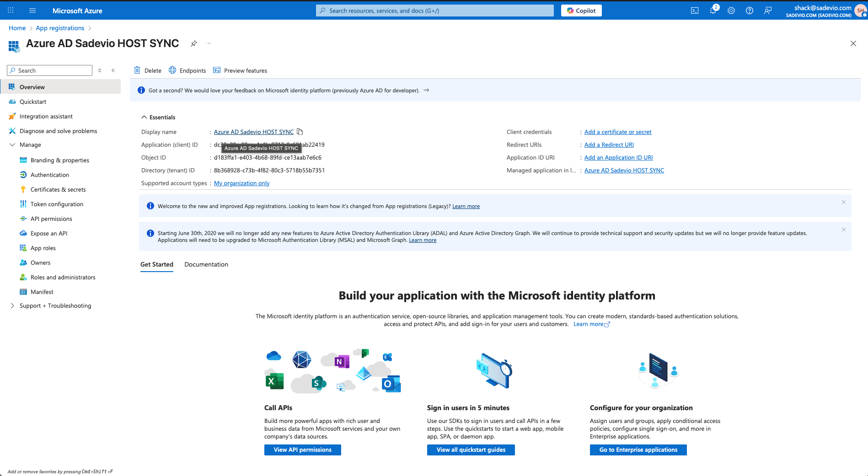This screenshot has height=476, width=868.
Task: Collapse the Manage menu group
Action: click(x=12, y=144)
